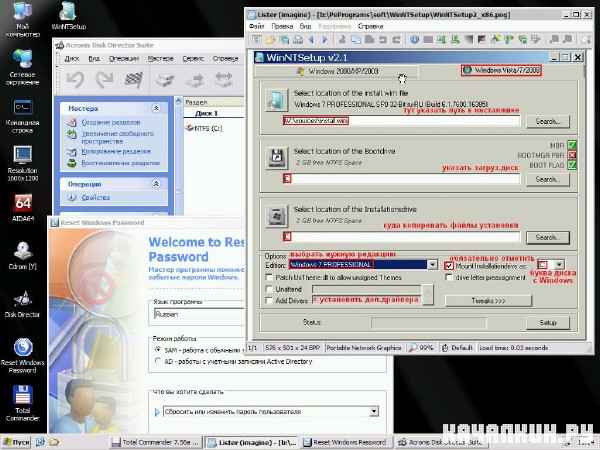Open the Справка menu in Lister

click(x=370, y=26)
